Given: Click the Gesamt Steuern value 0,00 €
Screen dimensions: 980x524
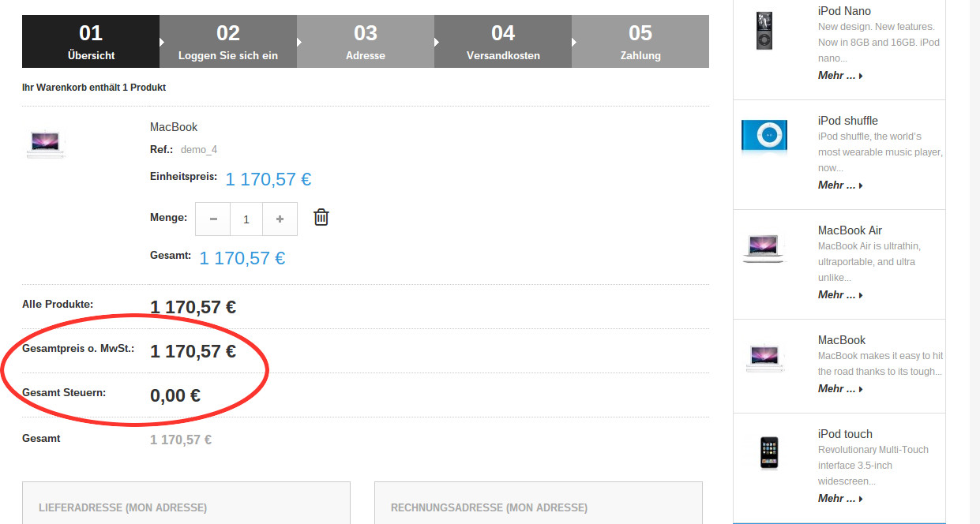Looking at the screenshot, I should tap(175, 395).
